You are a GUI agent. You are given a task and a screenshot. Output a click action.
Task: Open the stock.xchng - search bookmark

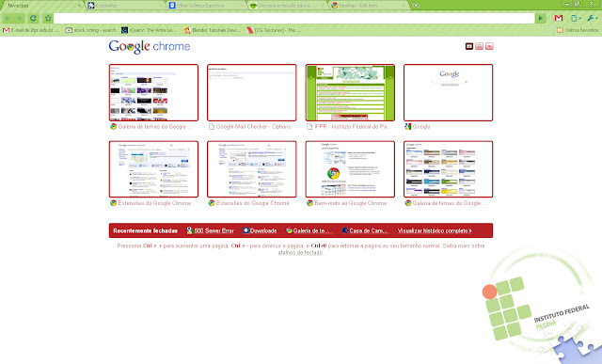pyautogui.click(x=90, y=30)
